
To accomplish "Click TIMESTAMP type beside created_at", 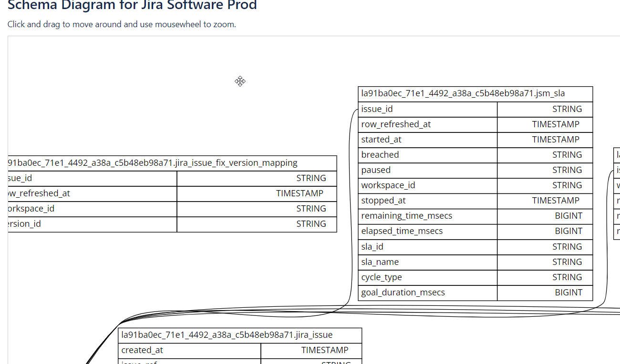I will pos(325,350).
